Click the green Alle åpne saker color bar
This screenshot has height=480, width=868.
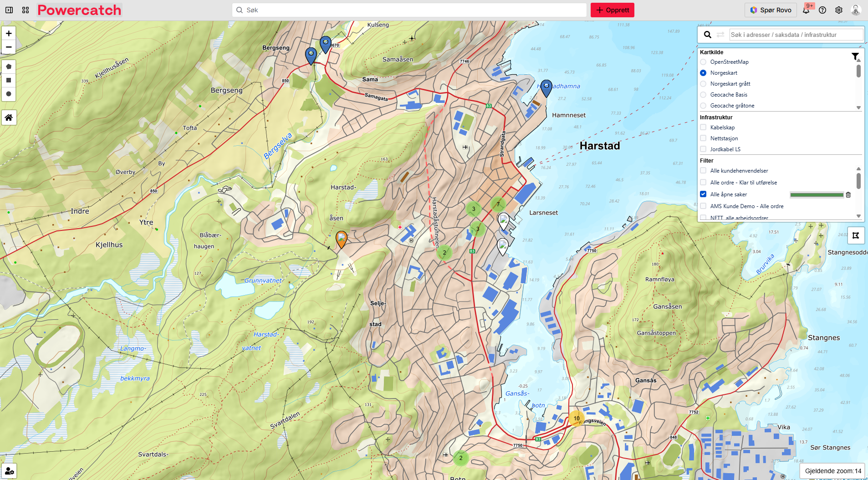click(817, 195)
